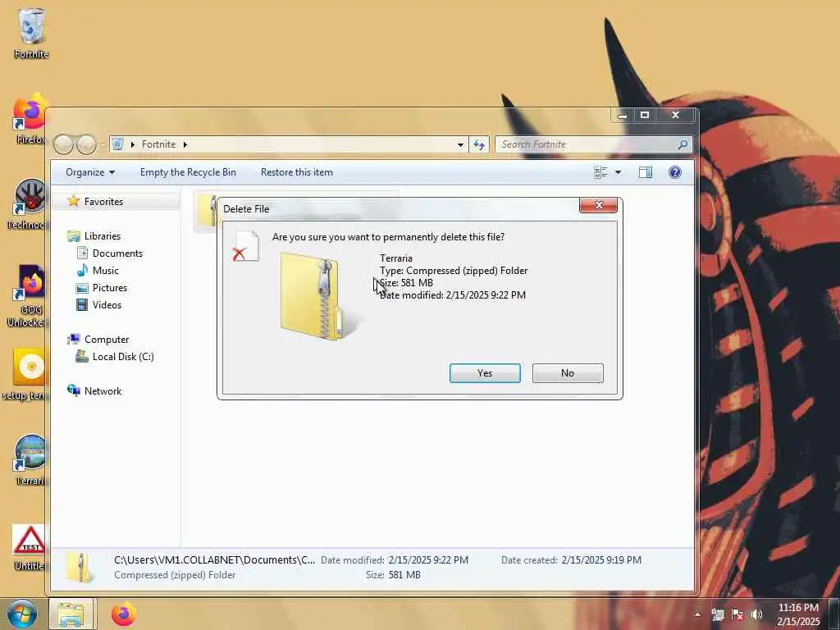Open the Untitled TEST desktop icon
Image resolution: width=840 pixels, height=630 pixels.
[x=29, y=547]
